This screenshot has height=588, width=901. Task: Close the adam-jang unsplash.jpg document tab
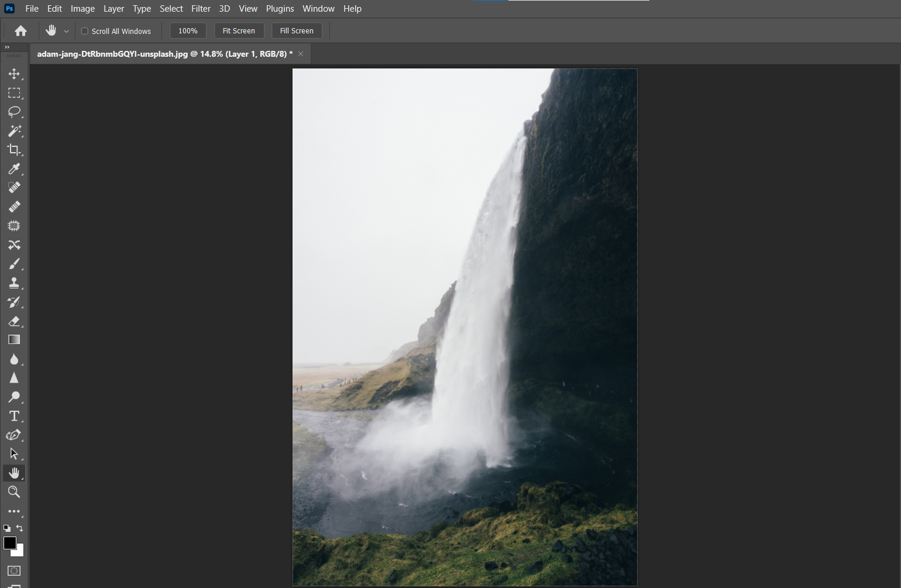pyautogui.click(x=301, y=54)
